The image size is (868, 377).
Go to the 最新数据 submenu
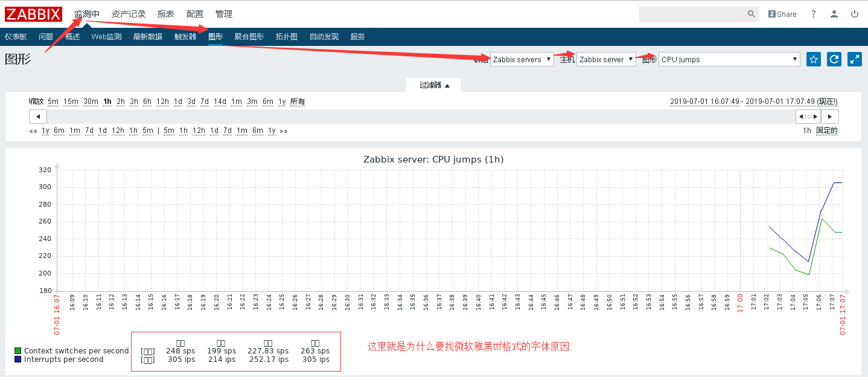(x=148, y=37)
